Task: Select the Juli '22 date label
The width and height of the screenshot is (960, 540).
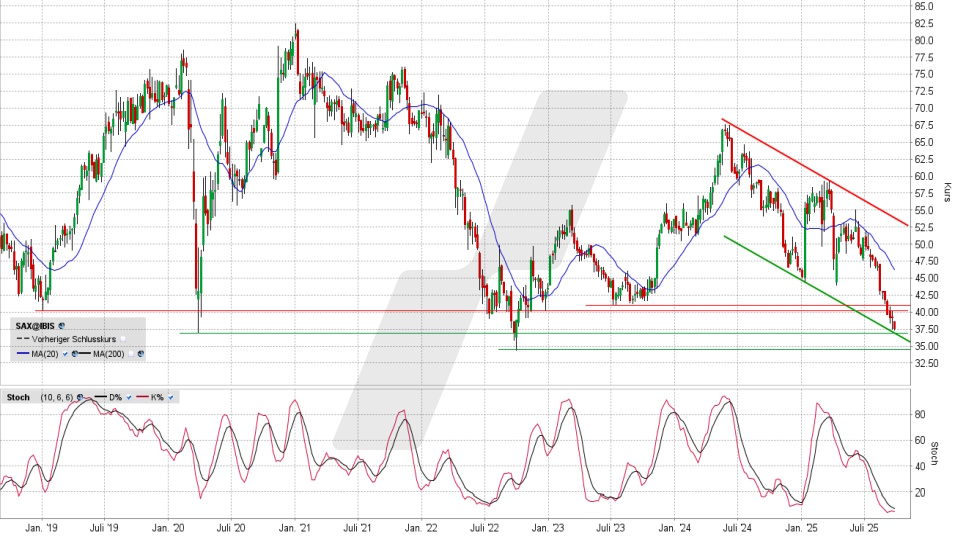Action: coord(484,528)
